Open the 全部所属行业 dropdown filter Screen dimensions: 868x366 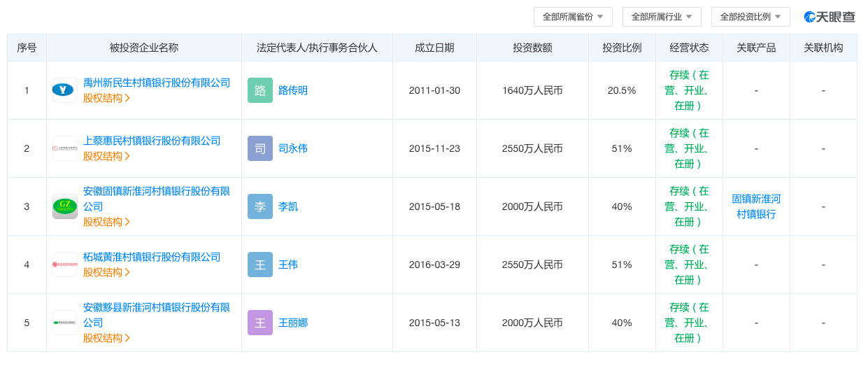(662, 17)
